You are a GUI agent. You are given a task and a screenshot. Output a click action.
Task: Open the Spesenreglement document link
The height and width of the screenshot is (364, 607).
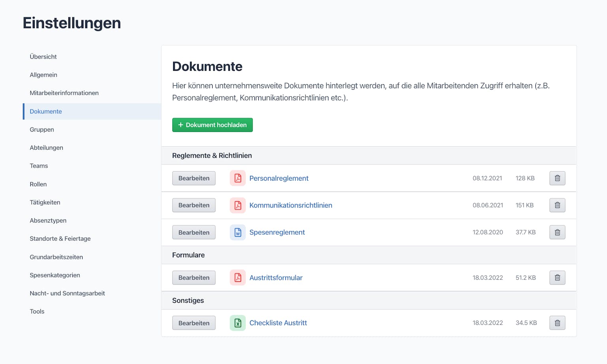277,232
